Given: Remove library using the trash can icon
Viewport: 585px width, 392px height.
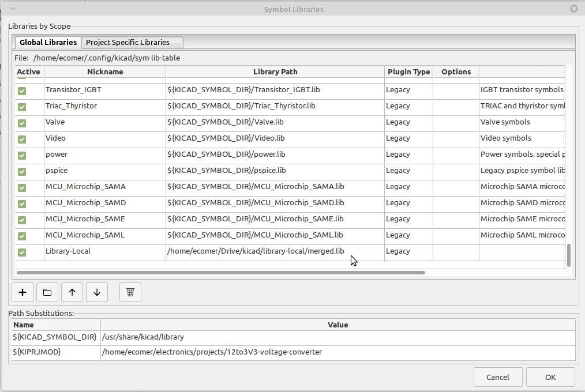Looking at the screenshot, I should 130,292.
